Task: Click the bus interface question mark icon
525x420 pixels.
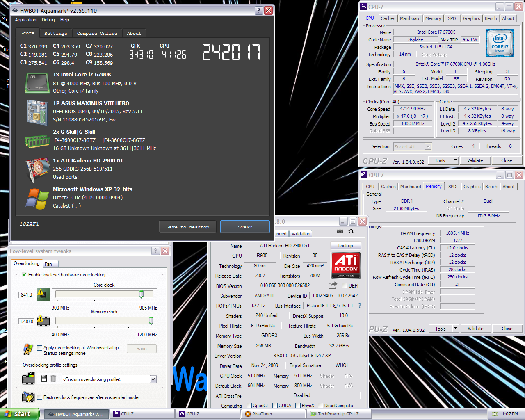Action: coord(360,306)
